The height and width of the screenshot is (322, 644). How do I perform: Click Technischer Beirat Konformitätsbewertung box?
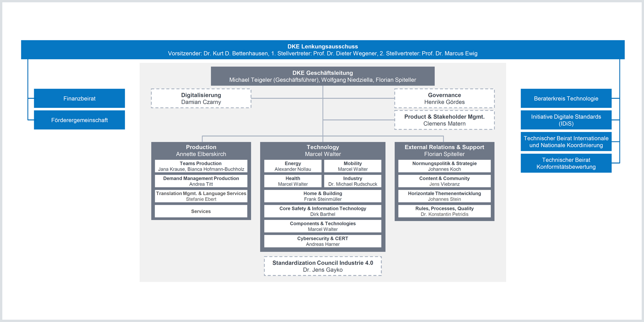566,163
